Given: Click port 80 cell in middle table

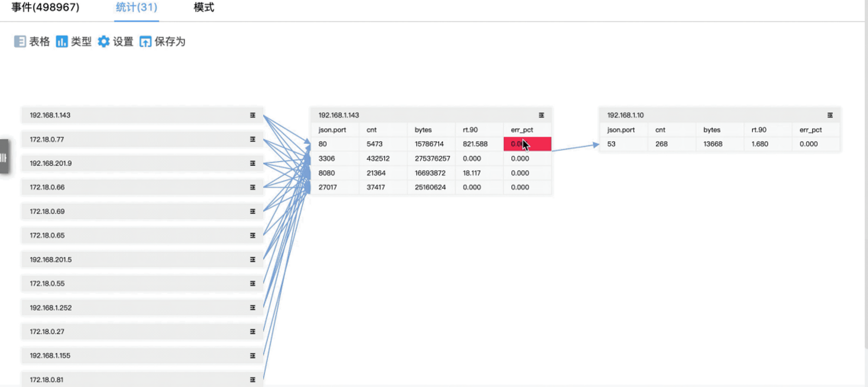Looking at the screenshot, I should (335, 144).
